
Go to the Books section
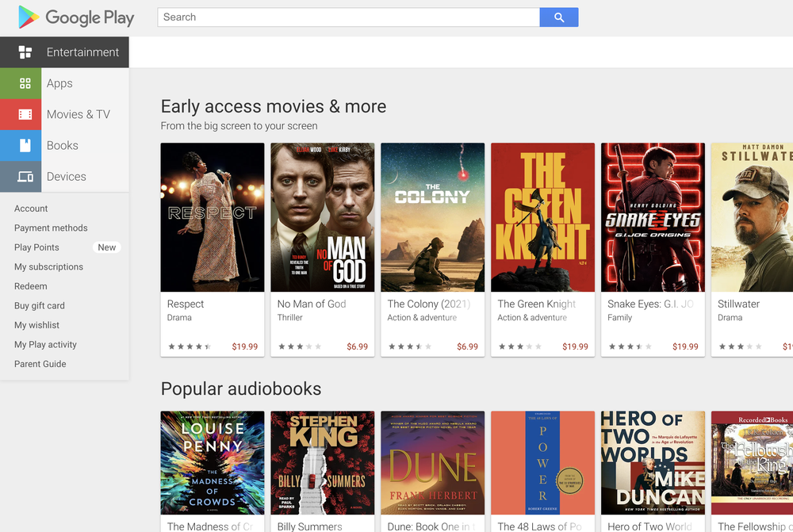64,146
